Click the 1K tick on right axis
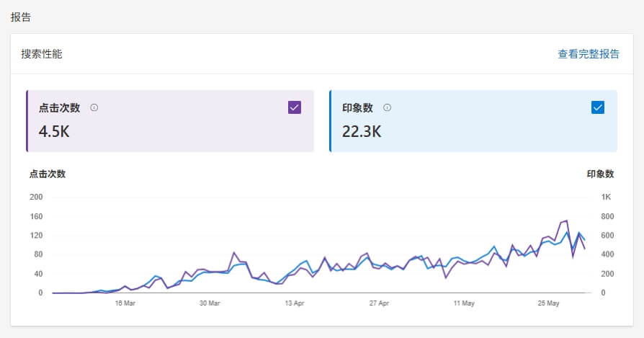 pos(606,197)
